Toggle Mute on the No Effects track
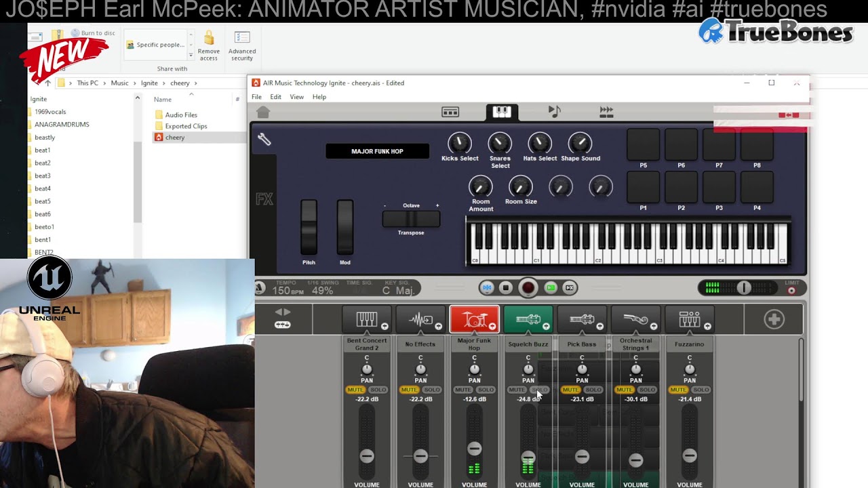 click(x=409, y=390)
